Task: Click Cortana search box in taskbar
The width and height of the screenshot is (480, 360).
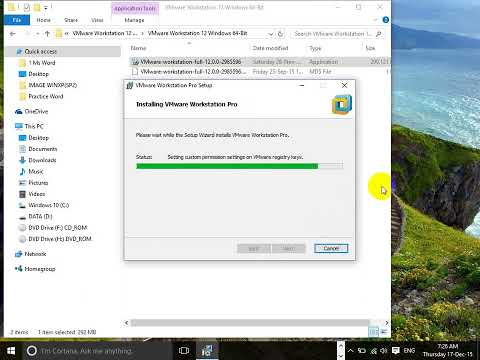Action: point(97,351)
